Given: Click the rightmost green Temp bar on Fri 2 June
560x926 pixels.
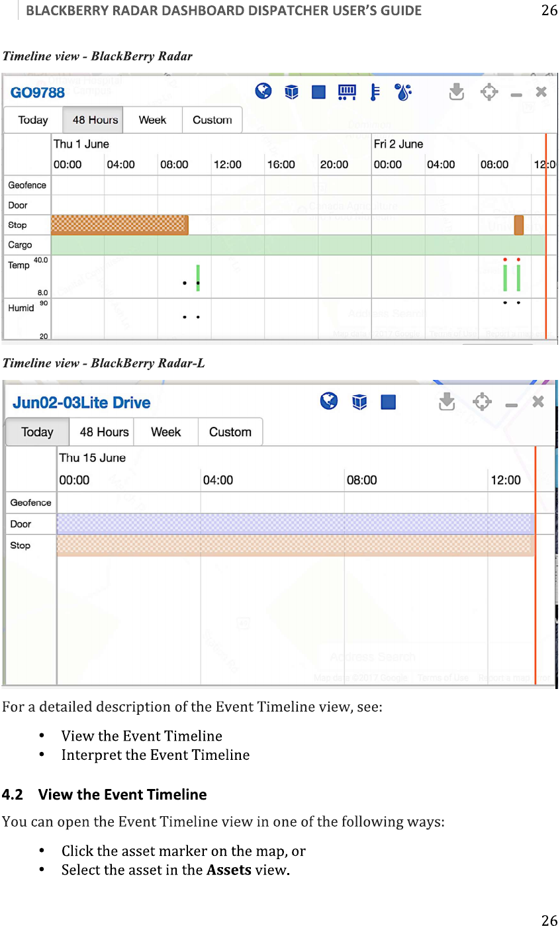Looking at the screenshot, I should [518, 277].
